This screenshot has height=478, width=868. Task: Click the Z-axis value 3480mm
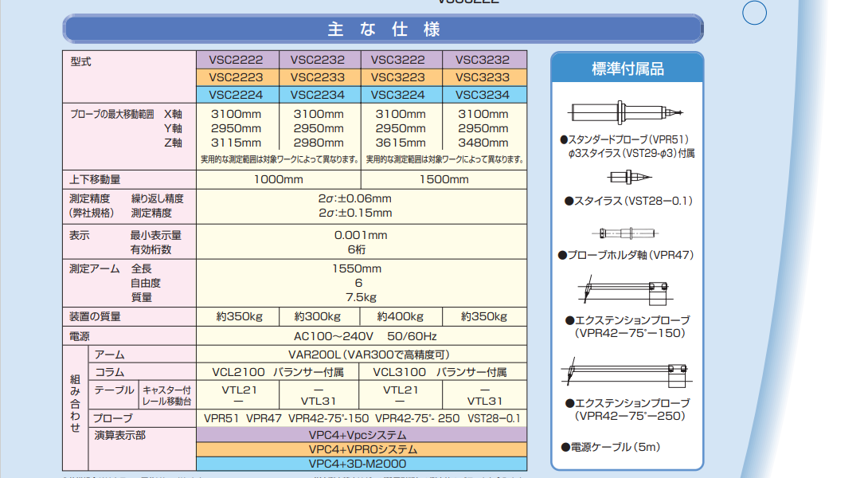pos(483,143)
